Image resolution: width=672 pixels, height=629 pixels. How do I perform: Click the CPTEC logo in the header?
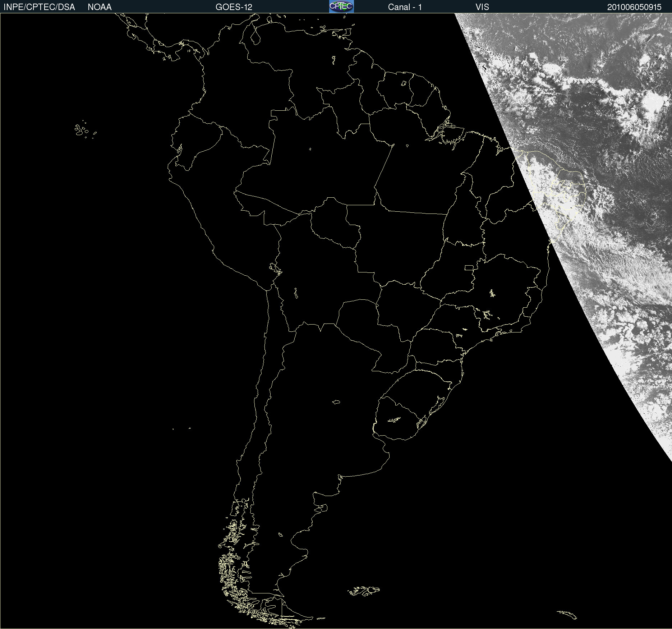pos(341,6)
